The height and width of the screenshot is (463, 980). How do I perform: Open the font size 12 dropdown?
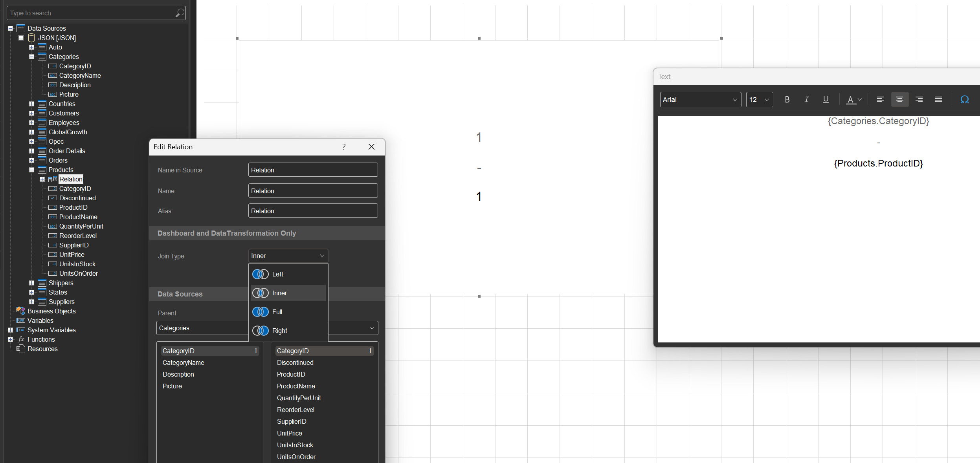pyautogui.click(x=759, y=100)
